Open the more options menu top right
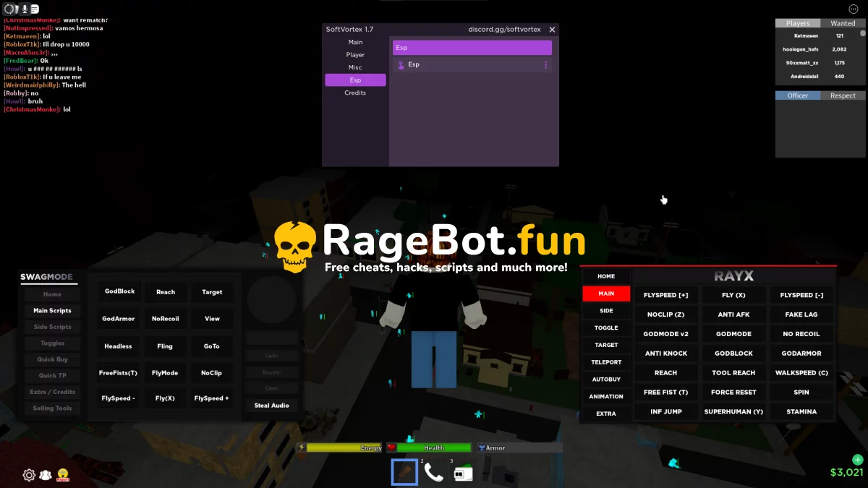The width and height of the screenshot is (868, 488). tap(853, 9)
